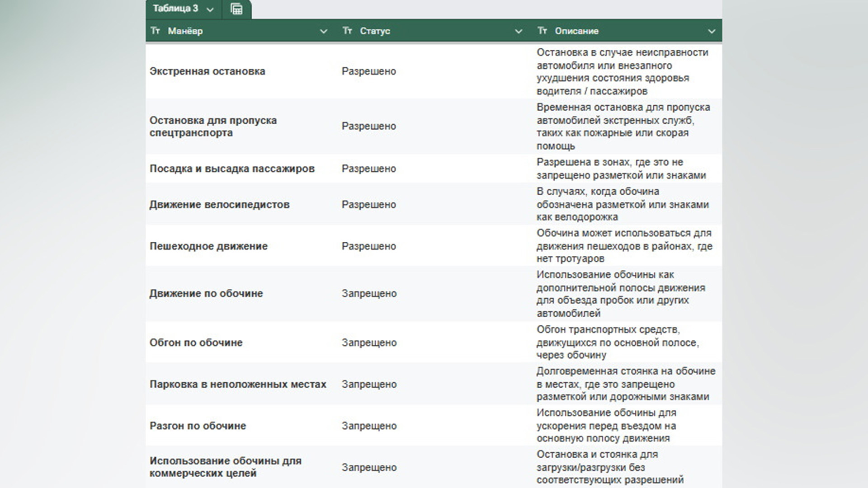Click the Статус column header label

(375, 31)
